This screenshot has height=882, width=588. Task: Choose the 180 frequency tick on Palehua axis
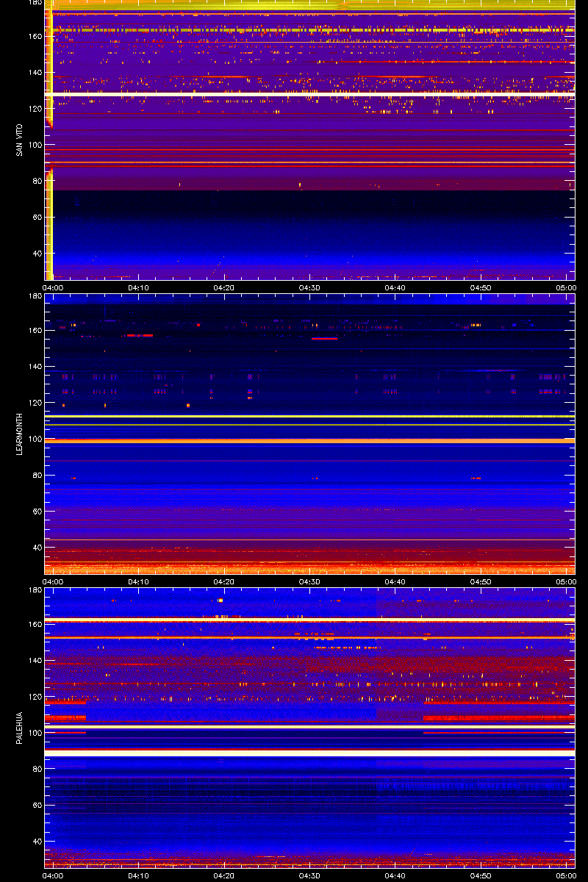35,590
